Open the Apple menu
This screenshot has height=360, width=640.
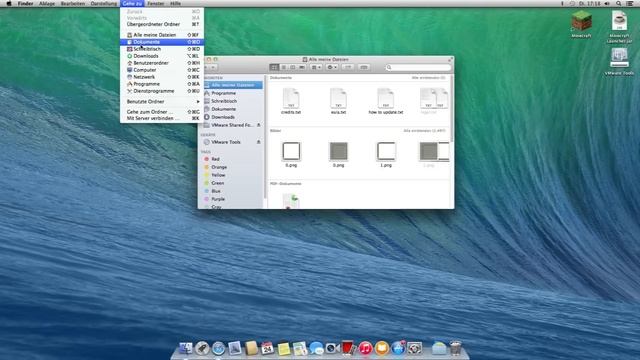[x=9, y=3]
